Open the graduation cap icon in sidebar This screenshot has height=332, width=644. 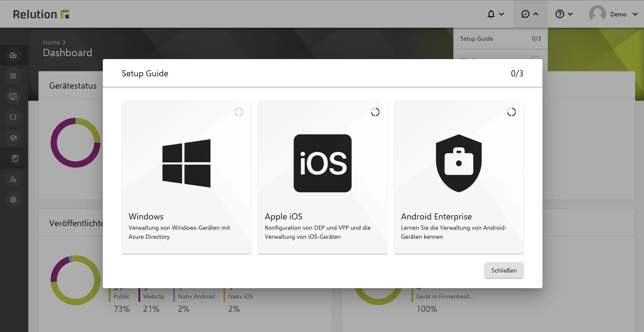[x=13, y=138]
